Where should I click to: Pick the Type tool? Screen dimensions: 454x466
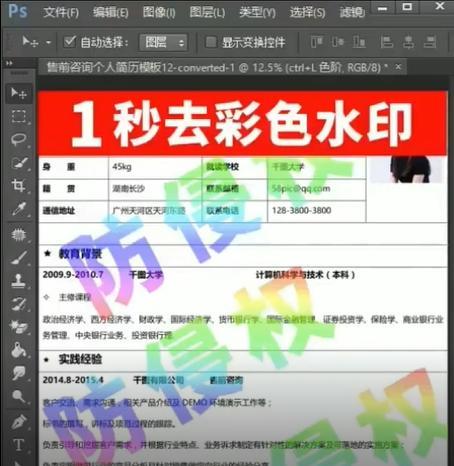point(19,445)
